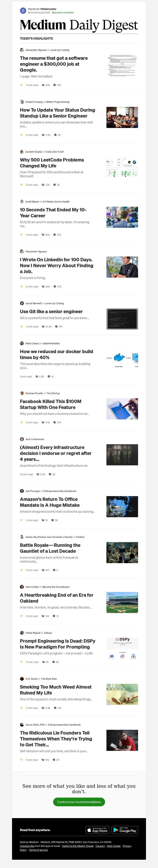Viewport: 158px width, 868px height.
Task: Open "Use Git like a senior engineer" article
Action: click(51, 312)
